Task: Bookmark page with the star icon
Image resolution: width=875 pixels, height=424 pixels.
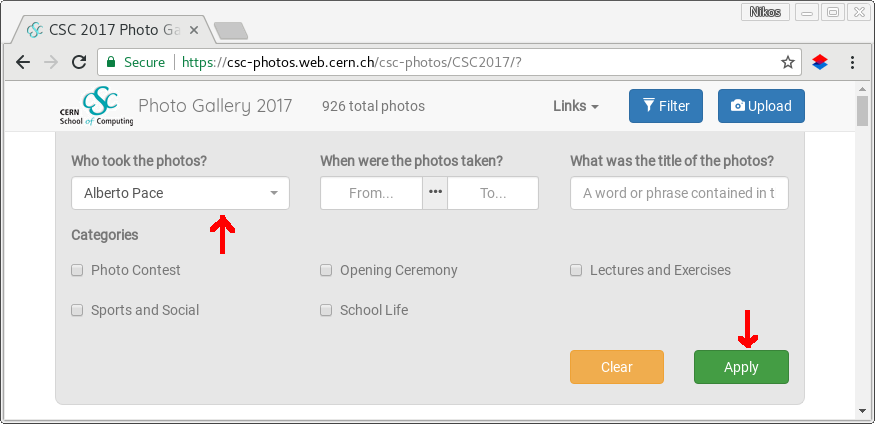Action: pos(787,62)
